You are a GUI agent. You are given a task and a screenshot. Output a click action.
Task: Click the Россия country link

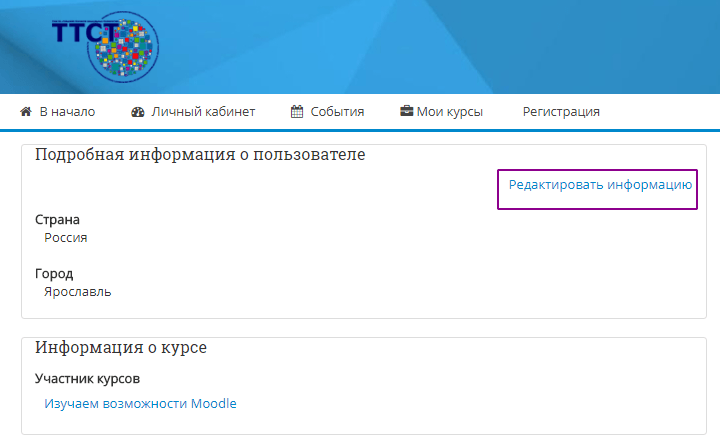tap(66, 238)
